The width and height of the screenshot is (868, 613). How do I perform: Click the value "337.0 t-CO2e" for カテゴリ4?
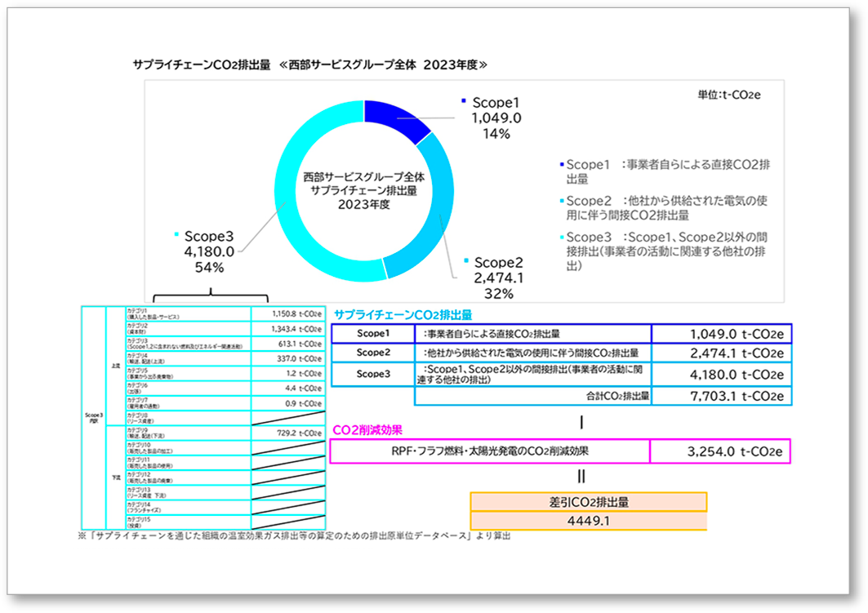(288, 358)
